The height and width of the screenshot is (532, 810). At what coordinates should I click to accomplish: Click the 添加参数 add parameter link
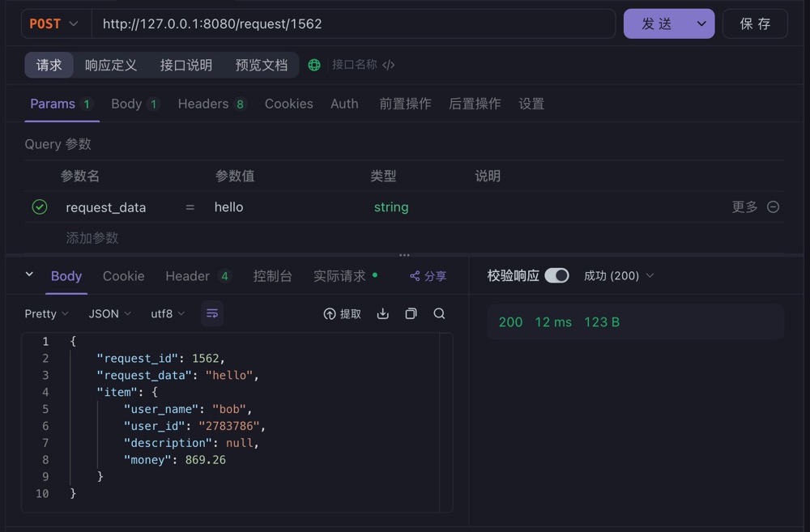coord(92,238)
